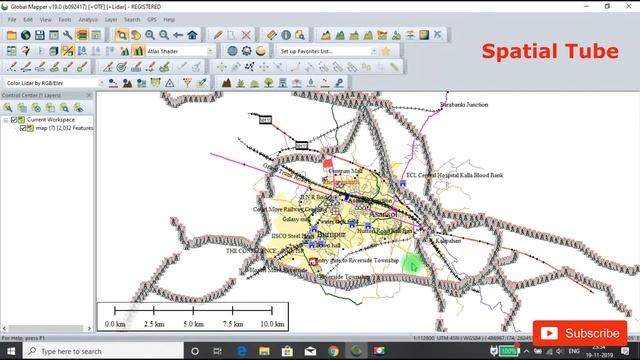Click the water drop Lidar class icon

[x=311, y=83]
